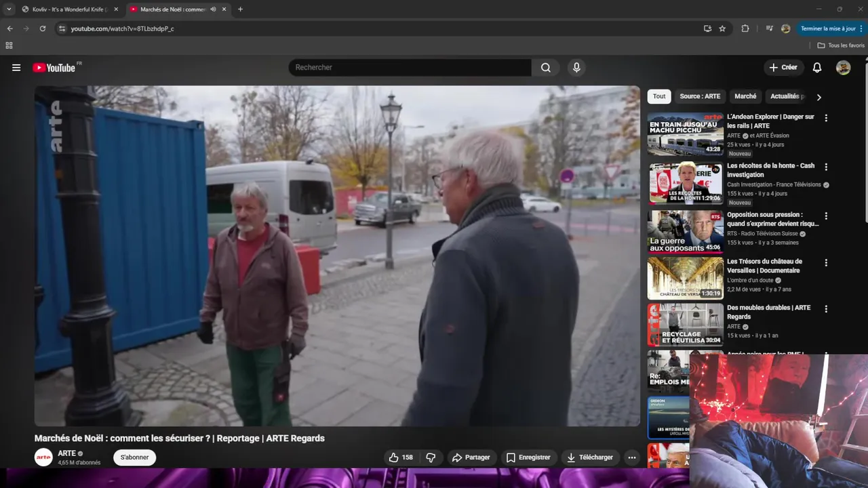Click the video title "Marchés de Noël : comment les sécuriser"
Image resolution: width=868 pixels, height=488 pixels.
[x=180, y=439]
